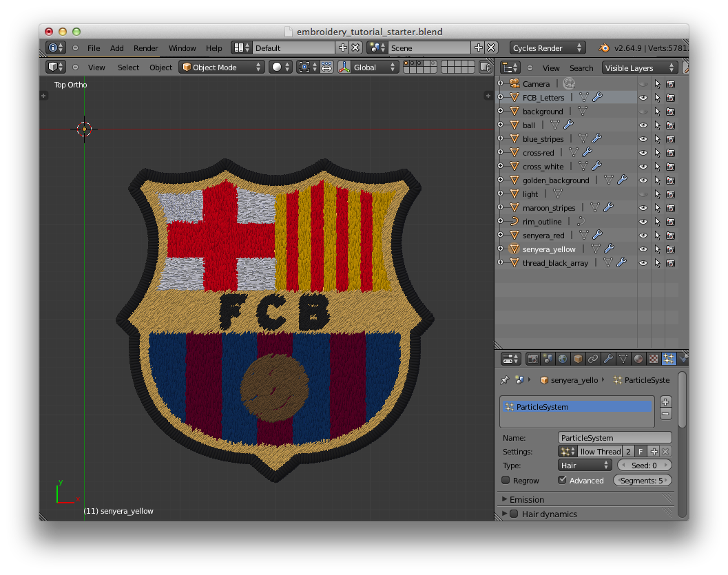Click the wrench icon on FCB_Letters row
The image size is (728, 575).
(598, 97)
